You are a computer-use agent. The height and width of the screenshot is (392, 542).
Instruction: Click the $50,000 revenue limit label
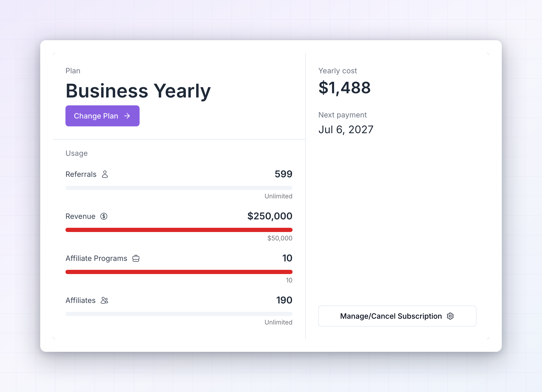click(280, 238)
